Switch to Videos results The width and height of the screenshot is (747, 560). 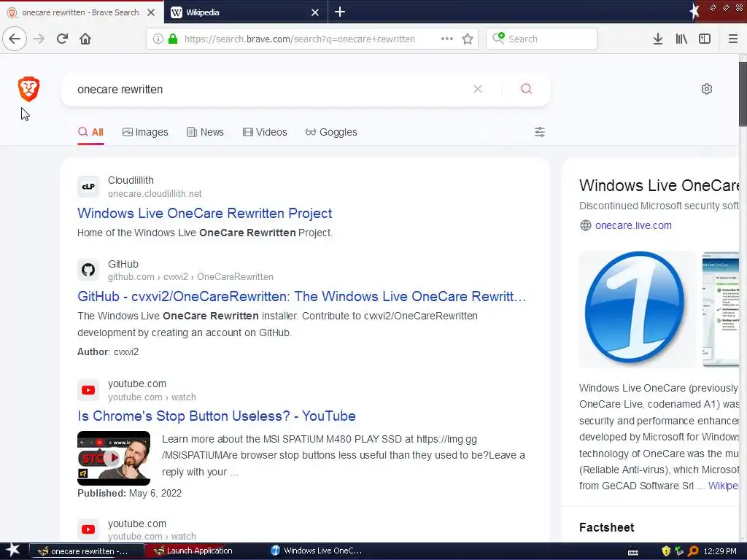pyautogui.click(x=265, y=132)
